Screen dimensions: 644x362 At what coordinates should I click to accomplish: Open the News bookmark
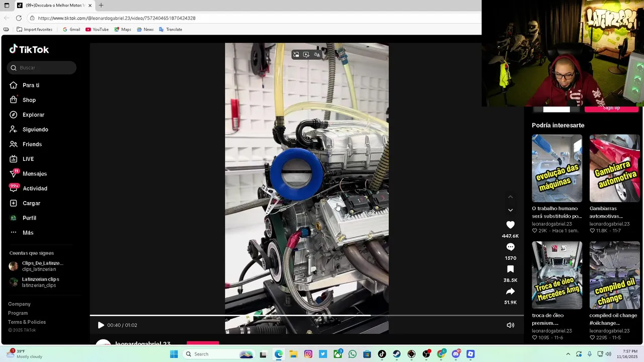[145, 30]
